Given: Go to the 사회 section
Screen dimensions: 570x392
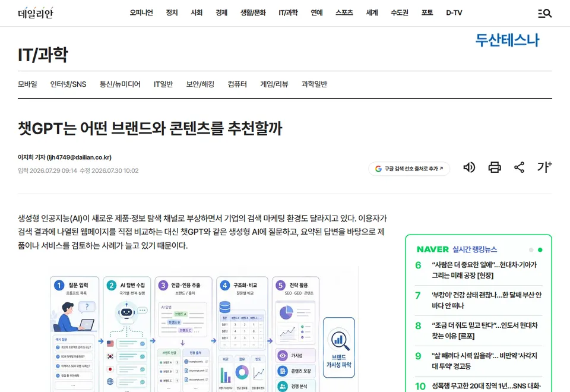Looking at the screenshot, I should (x=197, y=12).
